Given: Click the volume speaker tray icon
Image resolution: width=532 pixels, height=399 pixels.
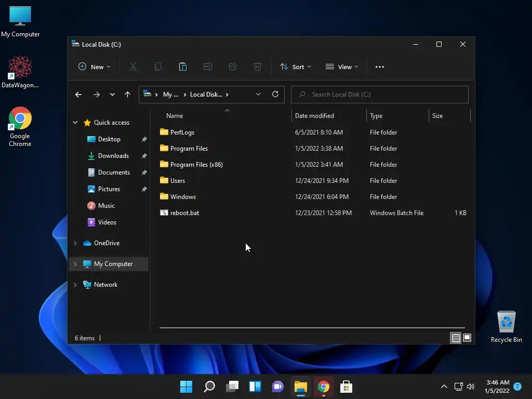Looking at the screenshot, I should click(471, 387).
